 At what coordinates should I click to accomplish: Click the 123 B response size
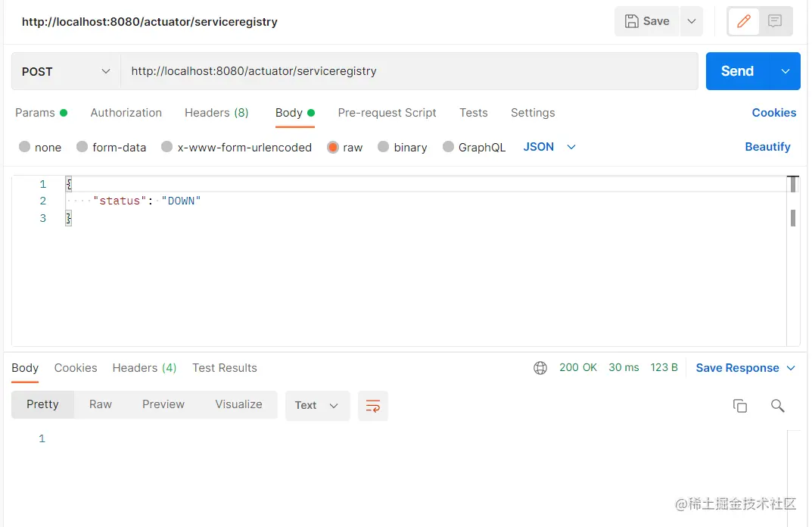664,367
